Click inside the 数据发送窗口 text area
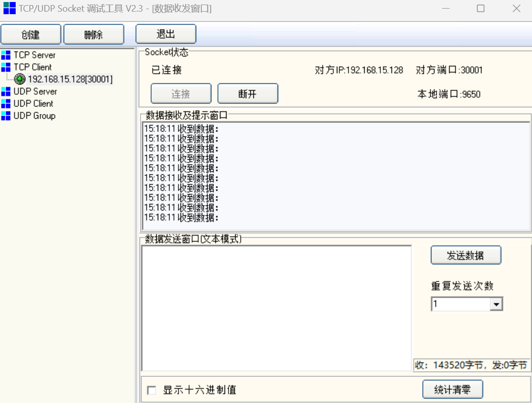Image resolution: width=532 pixels, height=403 pixels. [x=276, y=308]
